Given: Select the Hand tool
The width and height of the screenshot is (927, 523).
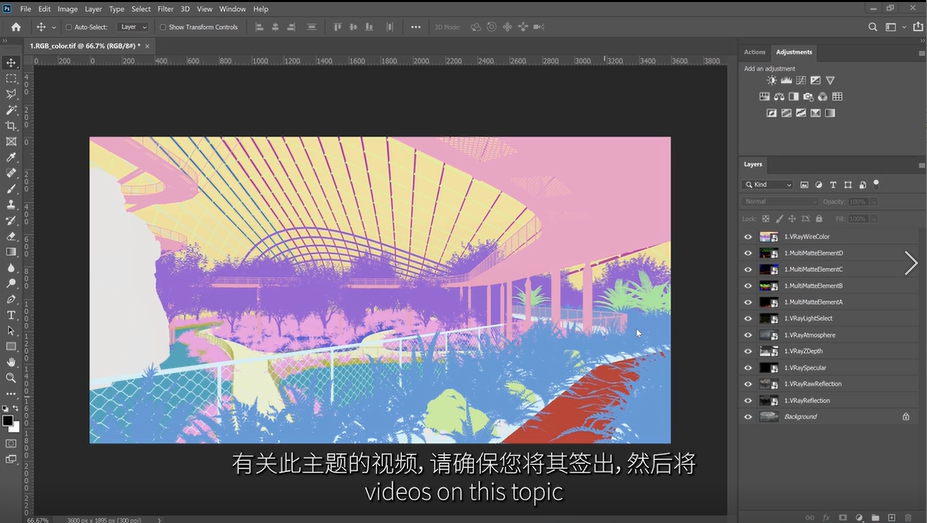Looking at the screenshot, I should pos(11,362).
